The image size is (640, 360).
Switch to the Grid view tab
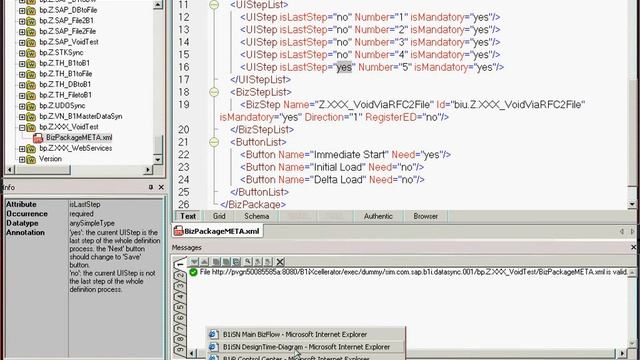(219, 216)
